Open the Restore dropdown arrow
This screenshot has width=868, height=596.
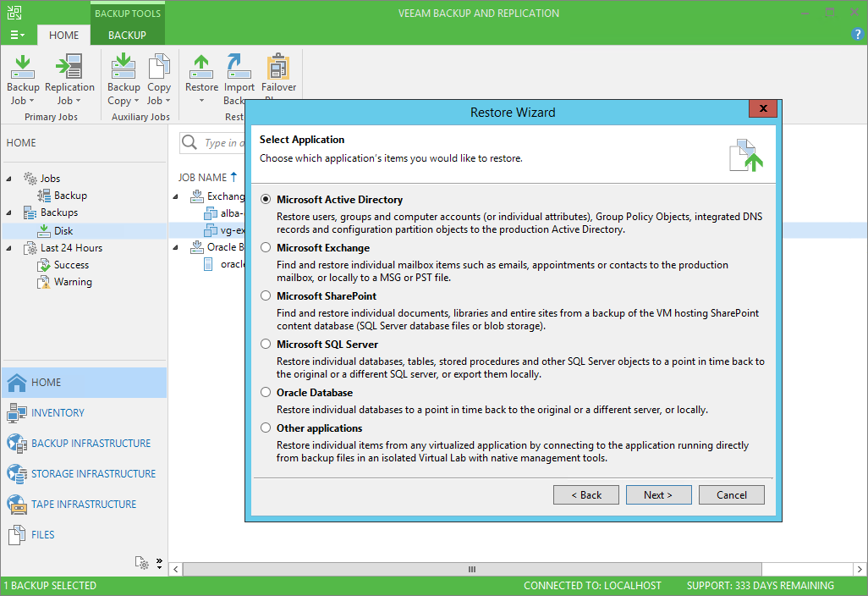(201, 101)
